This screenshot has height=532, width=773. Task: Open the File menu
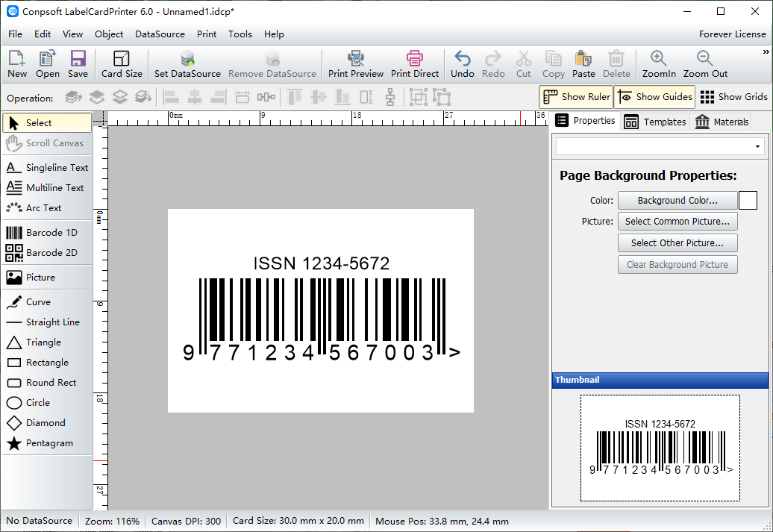pyautogui.click(x=15, y=34)
